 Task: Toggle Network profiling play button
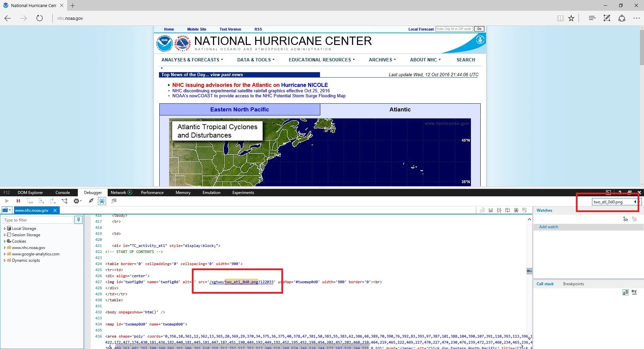click(x=130, y=193)
